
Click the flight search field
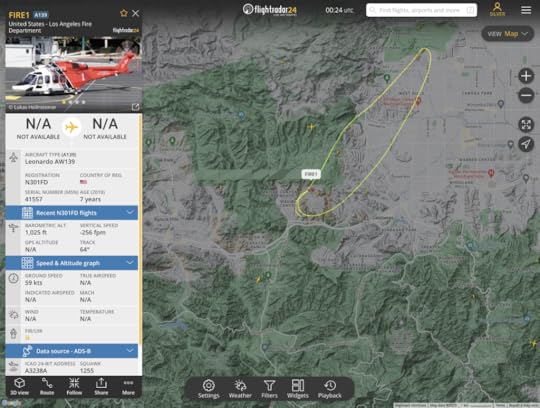click(421, 10)
